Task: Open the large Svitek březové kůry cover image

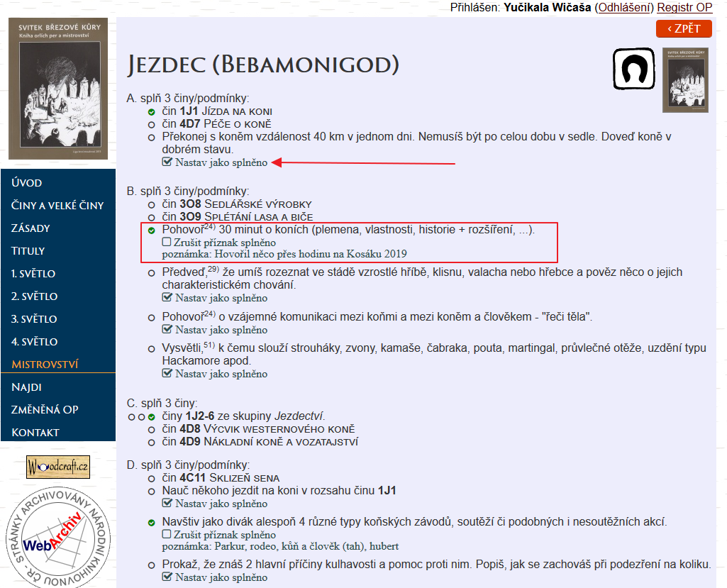Action: click(x=58, y=89)
